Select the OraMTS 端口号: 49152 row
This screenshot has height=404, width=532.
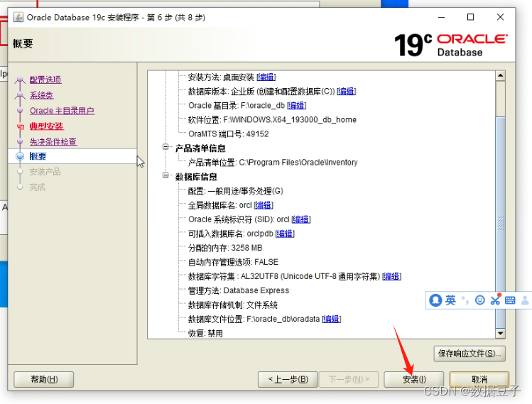click(x=228, y=134)
